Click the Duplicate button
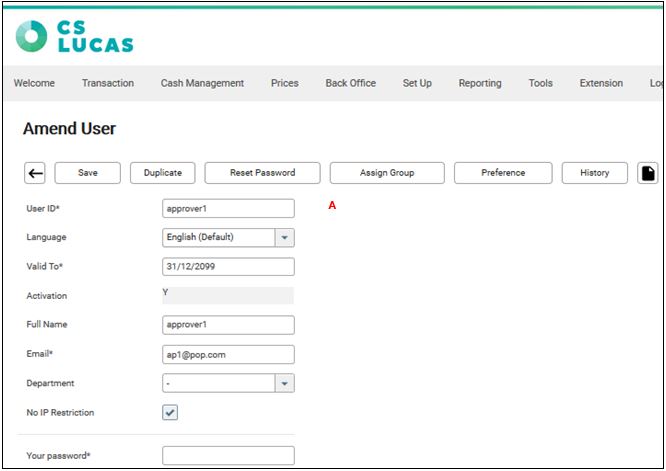Image resolution: width=666 pixels, height=471 pixels. [x=162, y=173]
